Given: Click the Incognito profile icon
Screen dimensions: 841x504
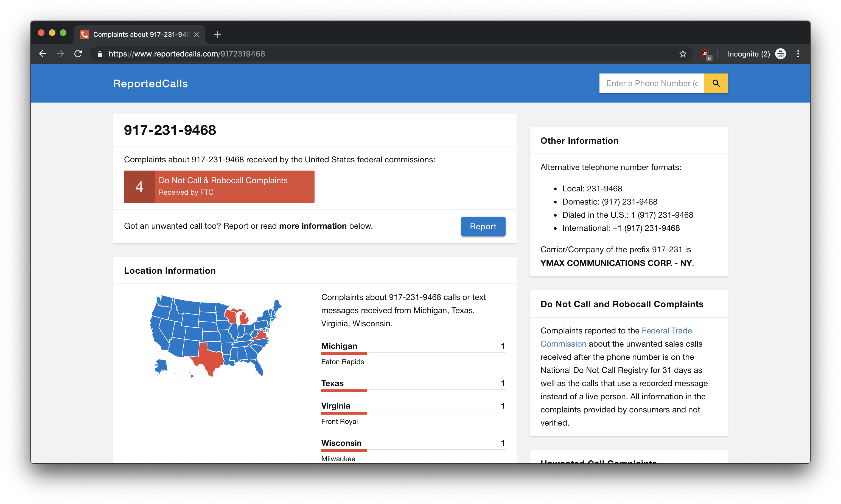Looking at the screenshot, I should tap(781, 54).
